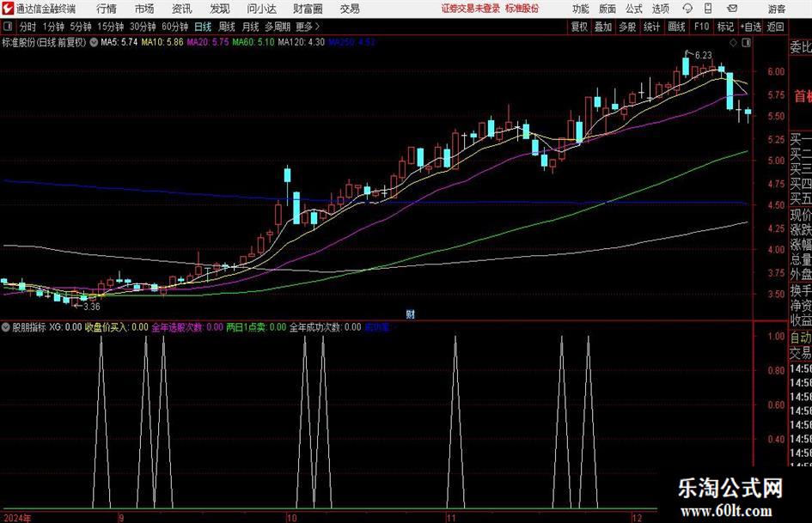Click month 11 on the time axis
Viewport: 812px width, 523px height.
[x=451, y=518]
